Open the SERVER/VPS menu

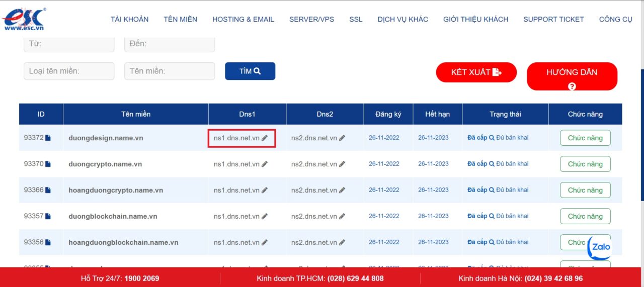click(311, 20)
